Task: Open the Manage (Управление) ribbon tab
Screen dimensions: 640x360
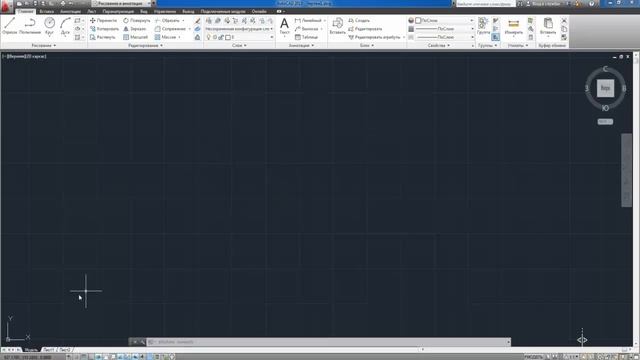Action: 165,11
